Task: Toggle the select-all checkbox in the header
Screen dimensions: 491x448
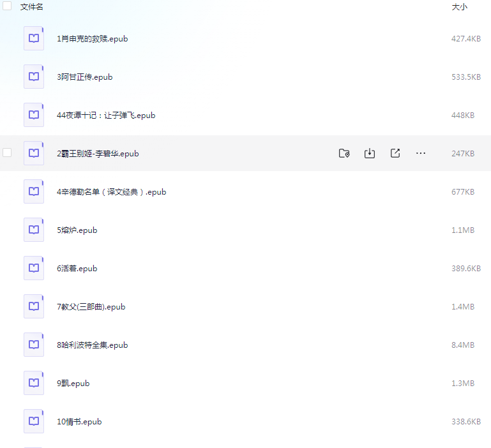Action: pos(8,6)
